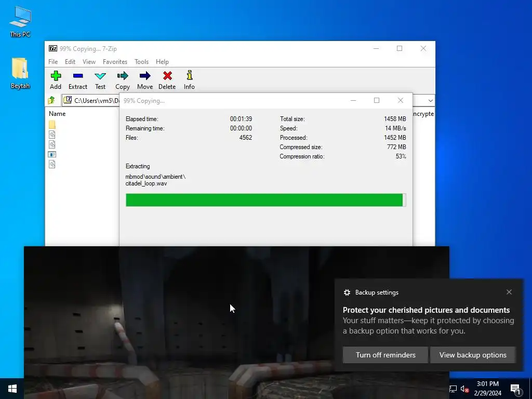The height and width of the screenshot is (399, 532).
Task: Open the Help menu
Action: pos(162,62)
